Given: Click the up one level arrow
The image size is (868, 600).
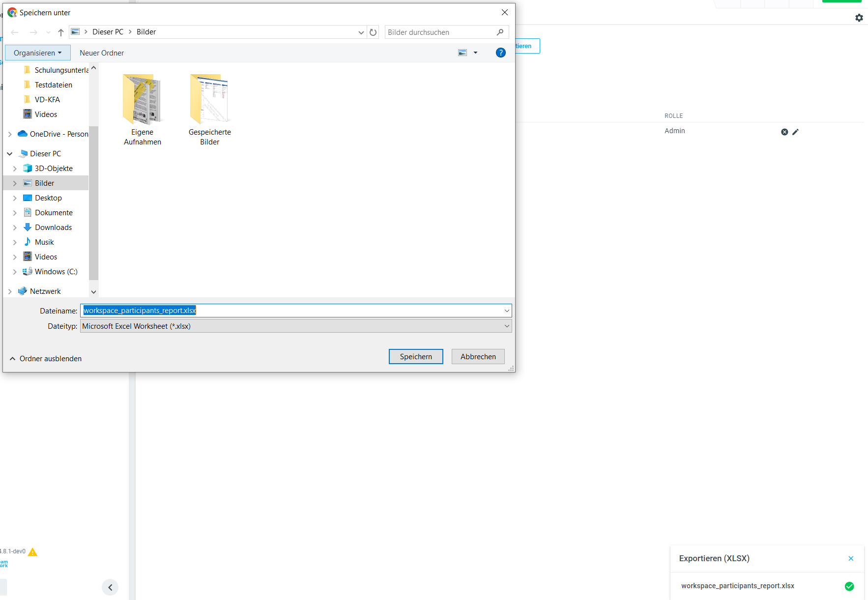Looking at the screenshot, I should [61, 32].
